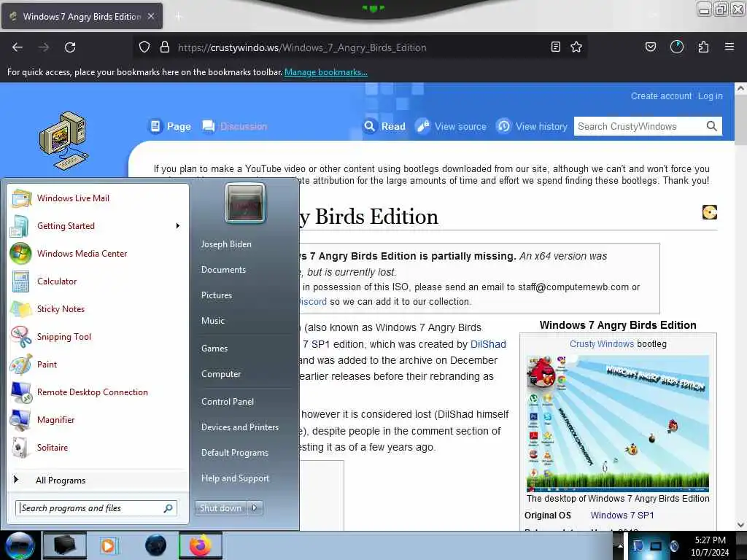
Task: Open the shield tracking protection icon
Action: 144,47
